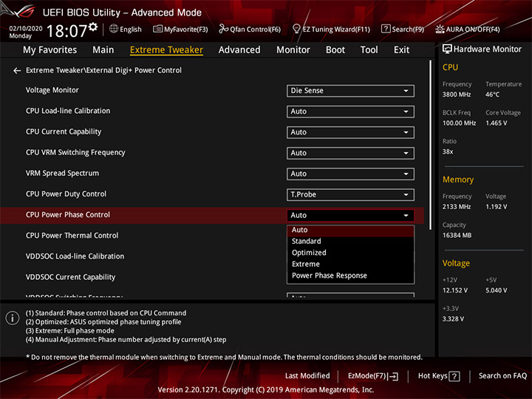Click the 18:07 clock display
Viewport: 532px width, 399px height.
(66, 31)
